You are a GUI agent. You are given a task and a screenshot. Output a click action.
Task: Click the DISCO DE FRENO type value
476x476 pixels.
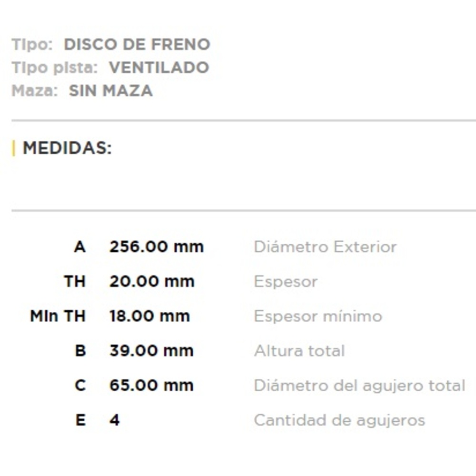tap(137, 45)
